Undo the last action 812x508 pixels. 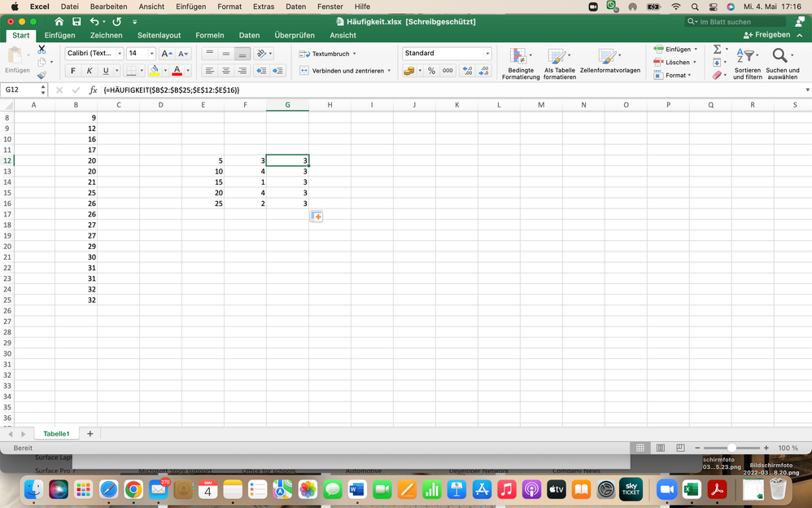coord(94,21)
